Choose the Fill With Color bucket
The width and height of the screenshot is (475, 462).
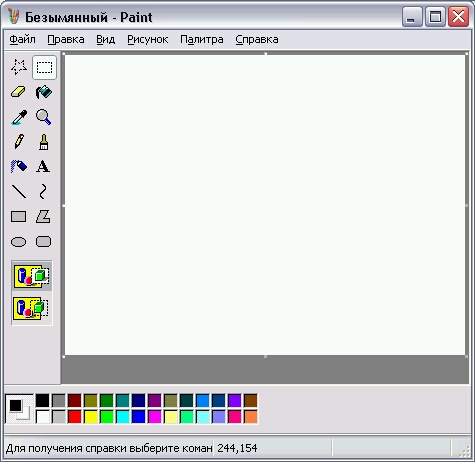44,92
